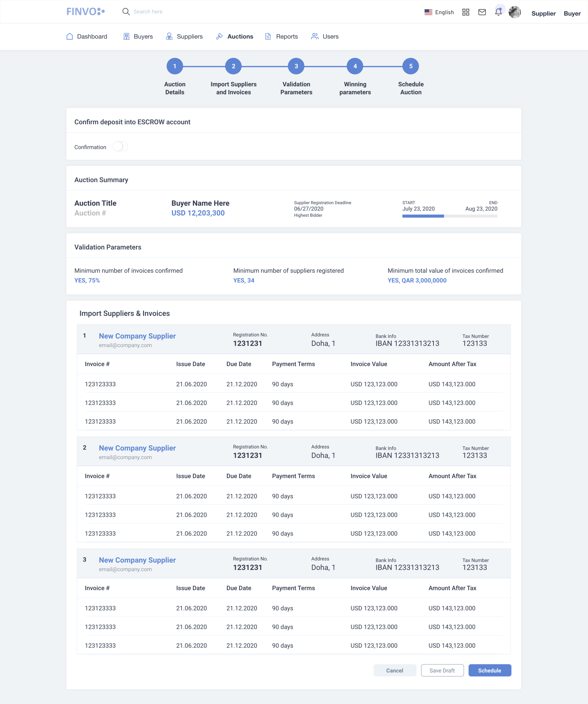Screen dimensions: 588x704
Task: Toggle the ESCROW Confirmation switch
Action: tap(120, 147)
